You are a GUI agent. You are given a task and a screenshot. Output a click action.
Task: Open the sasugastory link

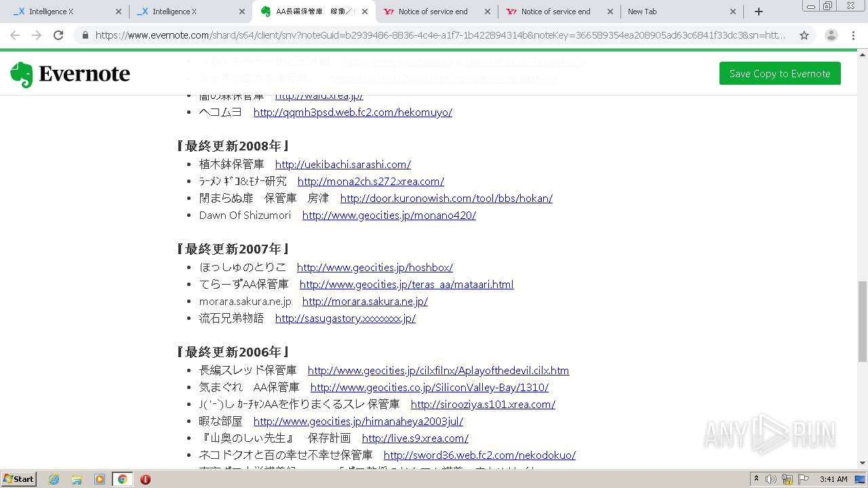coord(345,319)
